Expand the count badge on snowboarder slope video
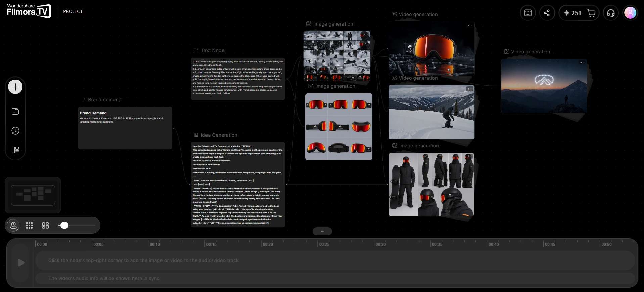The image size is (644, 292). click(x=470, y=89)
